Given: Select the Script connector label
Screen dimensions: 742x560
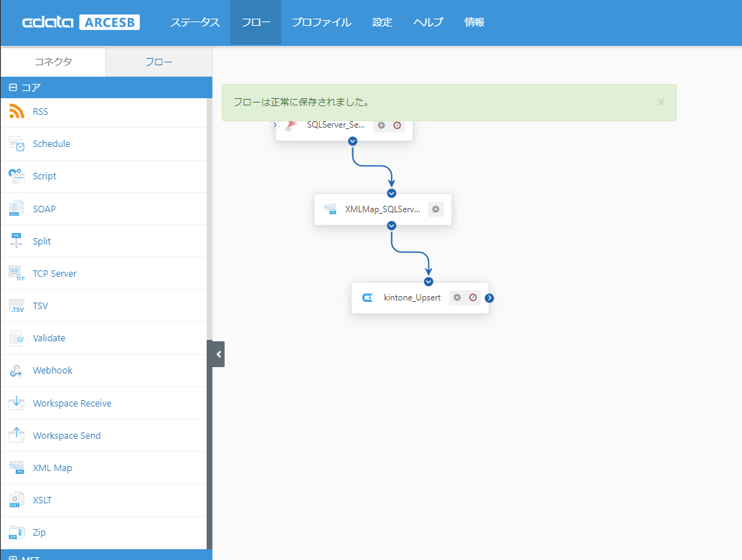Looking at the screenshot, I should point(44,176).
